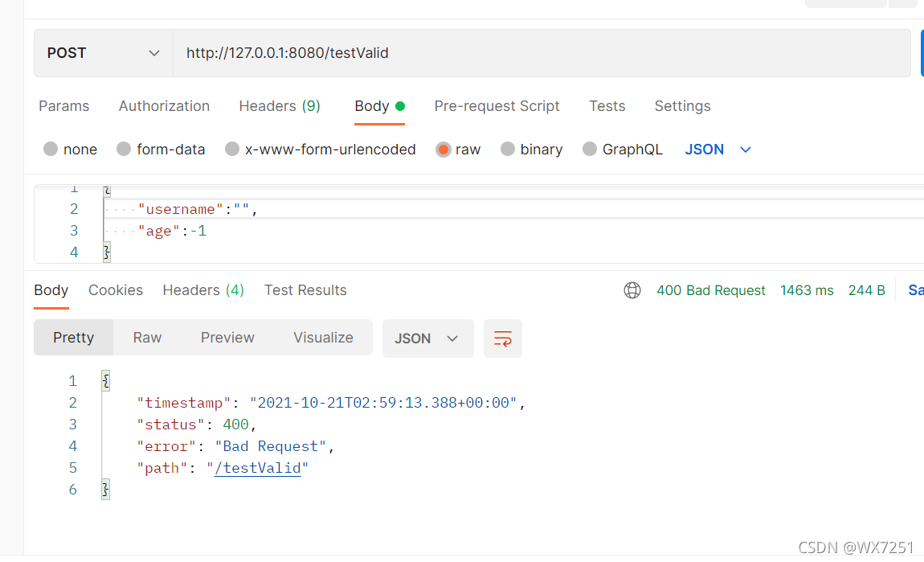Screen dimensions: 924x562
Task: Open response JSON format dropdown
Action: [x=427, y=338]
